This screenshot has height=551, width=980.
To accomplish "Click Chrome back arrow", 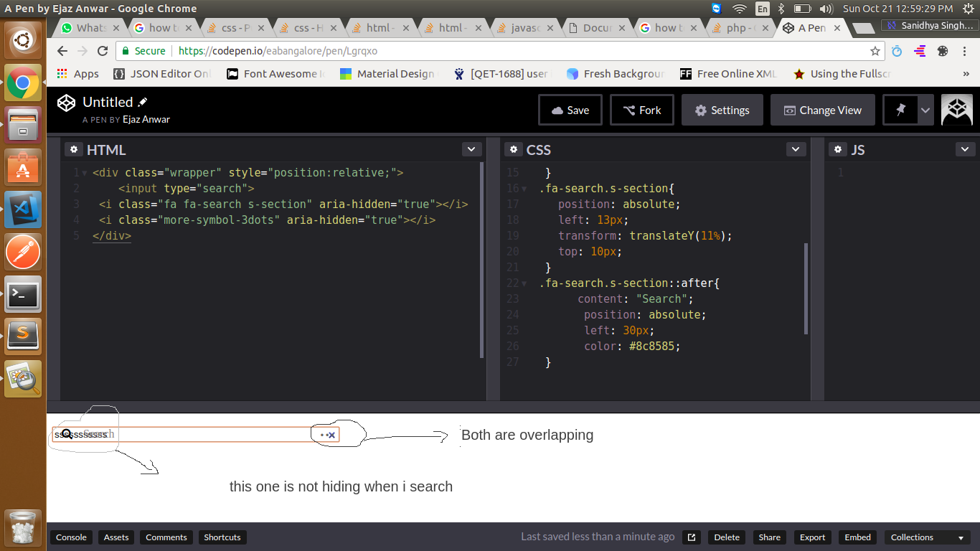I will pyautogui.click(x=62, y=51).
